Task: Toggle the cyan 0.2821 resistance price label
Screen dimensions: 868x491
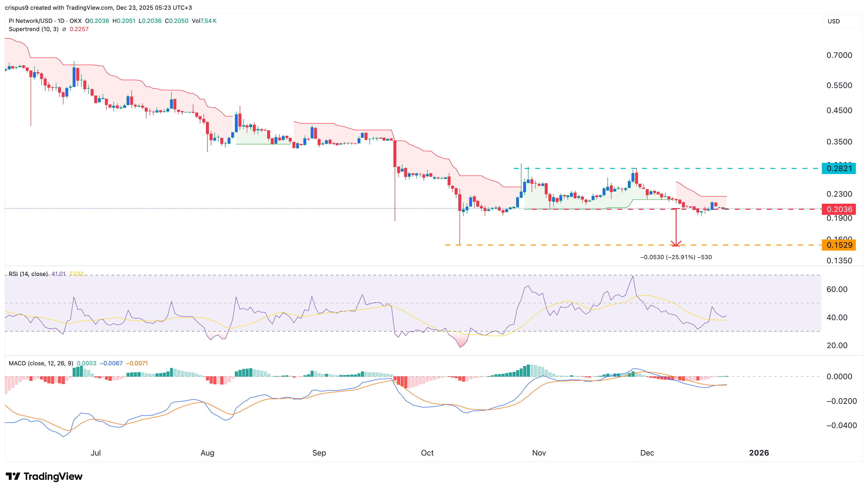Action: point(839,169)
